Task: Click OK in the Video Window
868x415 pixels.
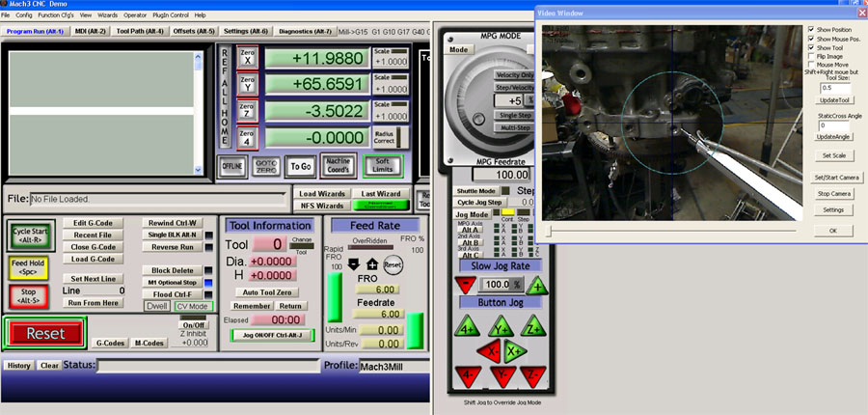Action: pos(833,231)
